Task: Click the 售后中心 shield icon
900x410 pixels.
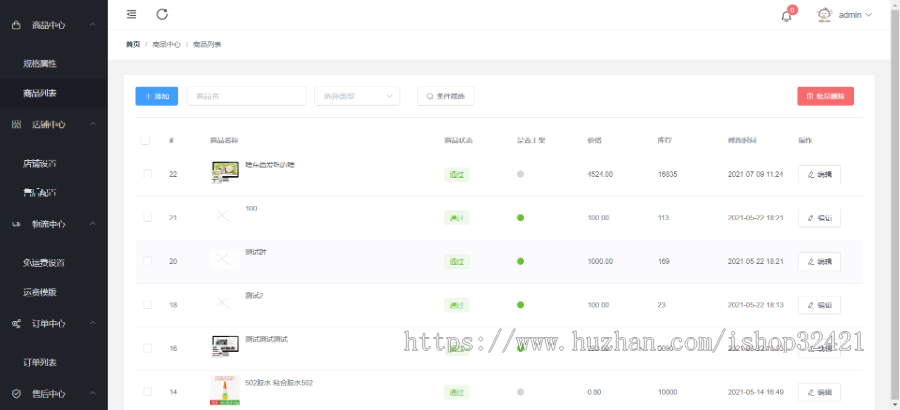Action: pyautogui.click(x=16, y=394)
